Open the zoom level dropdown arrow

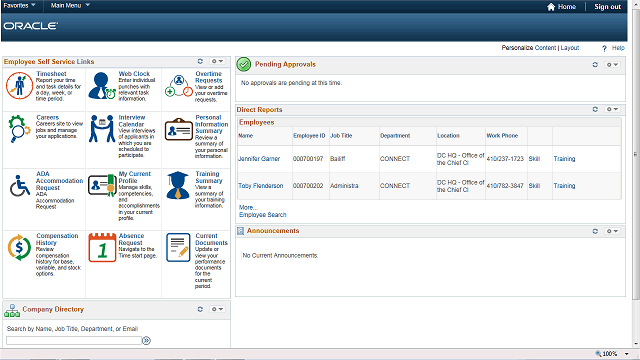click(x=626, y=354)
